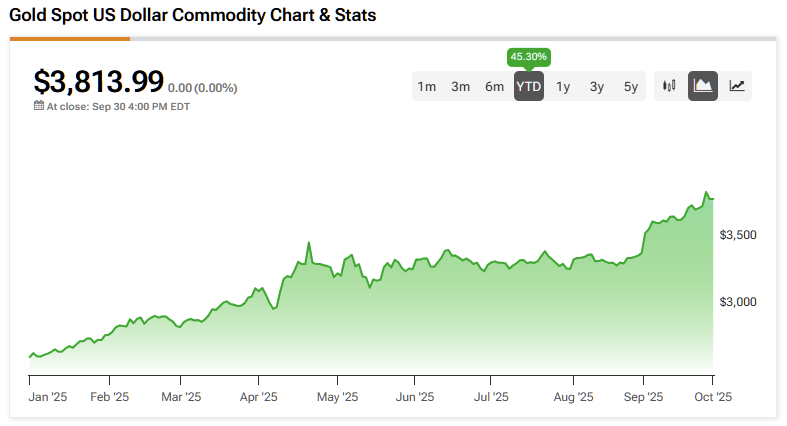This screenshot has width=787, height=426.
Task: Click the Sep '25 axis label
Action: [x=644, y=396]
